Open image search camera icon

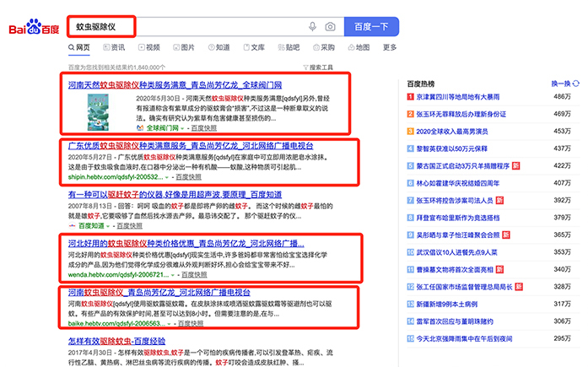point(330,27)
